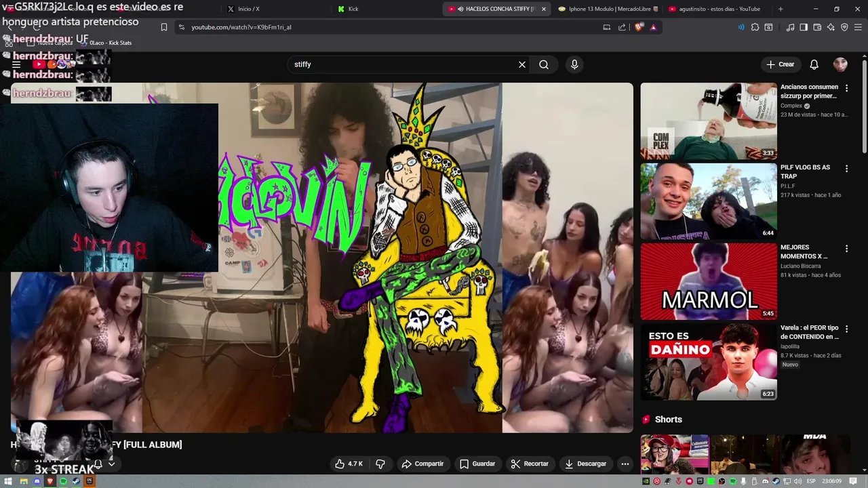Bookmark this page in the address bar
The image size is (868, 488).
163,27
